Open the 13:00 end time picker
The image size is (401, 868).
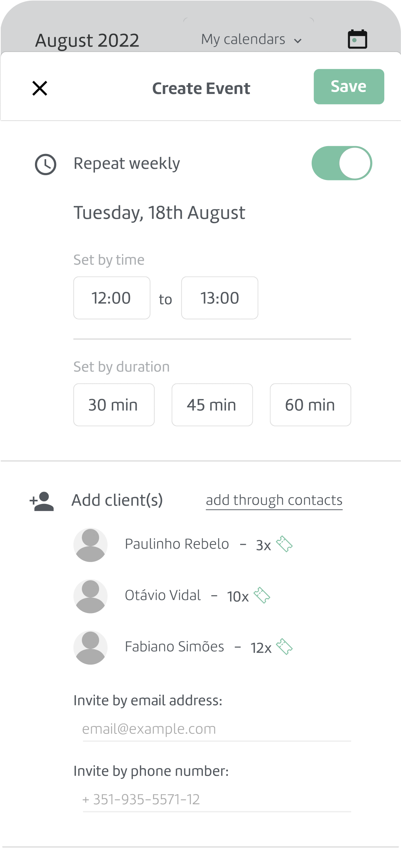tap(220, 298)
